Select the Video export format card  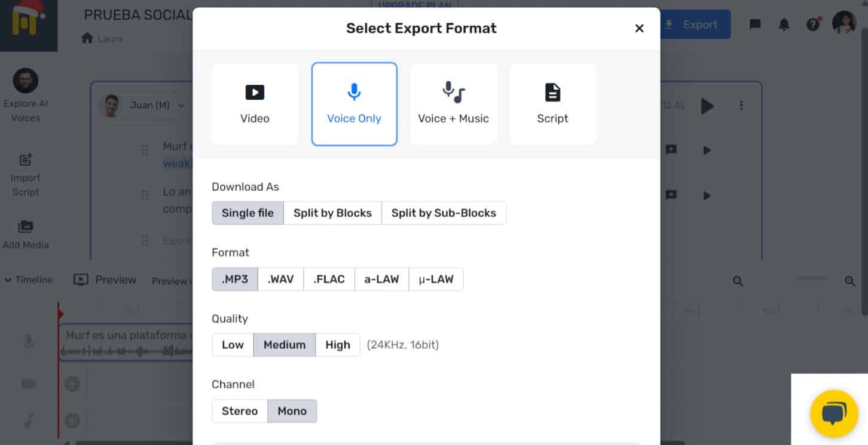pos(255,104)
